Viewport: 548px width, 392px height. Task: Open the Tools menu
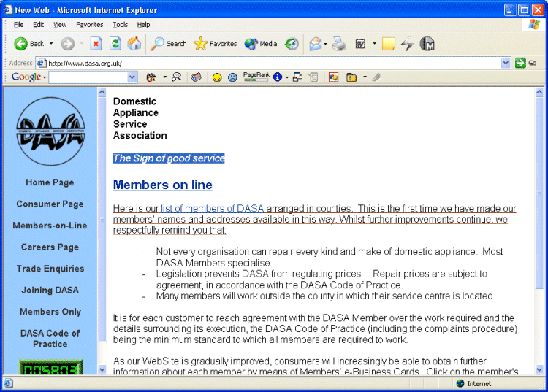[121, 25]
